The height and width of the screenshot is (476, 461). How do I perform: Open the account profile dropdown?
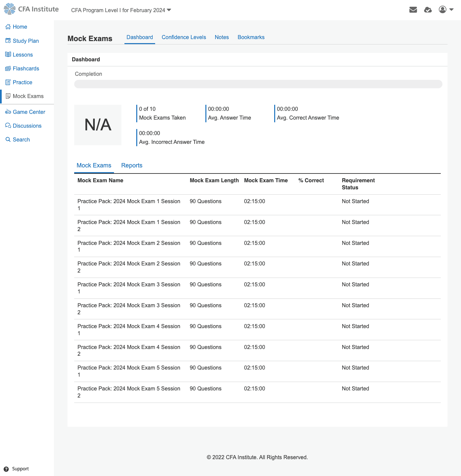pyautogui.click(x=442, y=10)
